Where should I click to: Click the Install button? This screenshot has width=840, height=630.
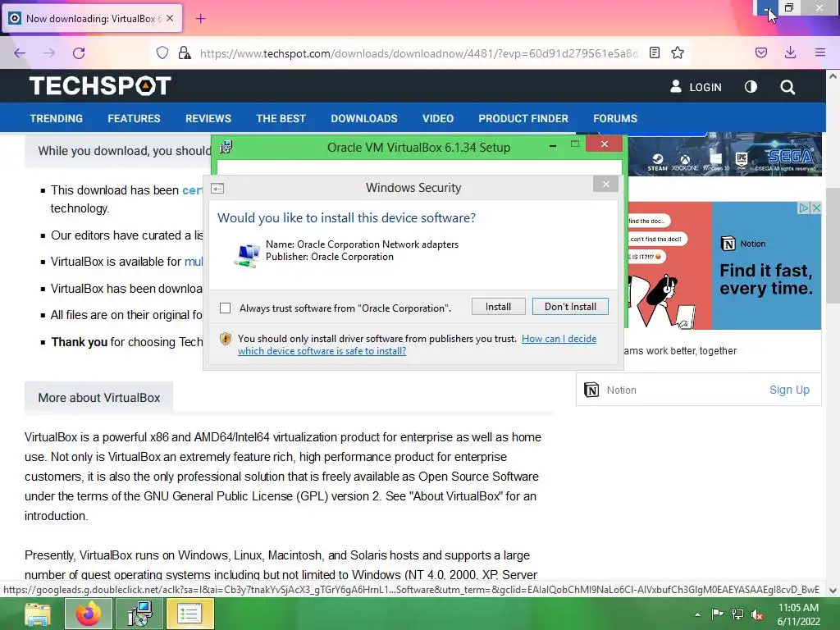(x=498, y=307)
